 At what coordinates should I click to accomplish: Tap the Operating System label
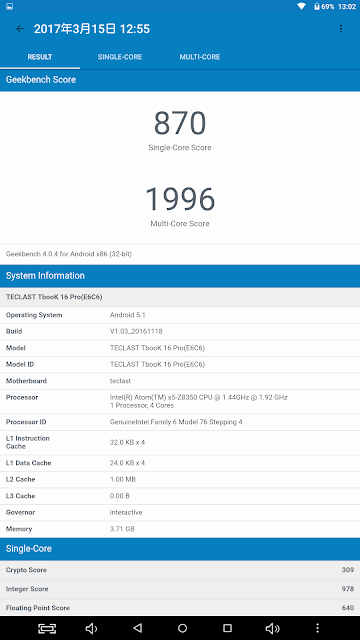(x=34, y=315)
